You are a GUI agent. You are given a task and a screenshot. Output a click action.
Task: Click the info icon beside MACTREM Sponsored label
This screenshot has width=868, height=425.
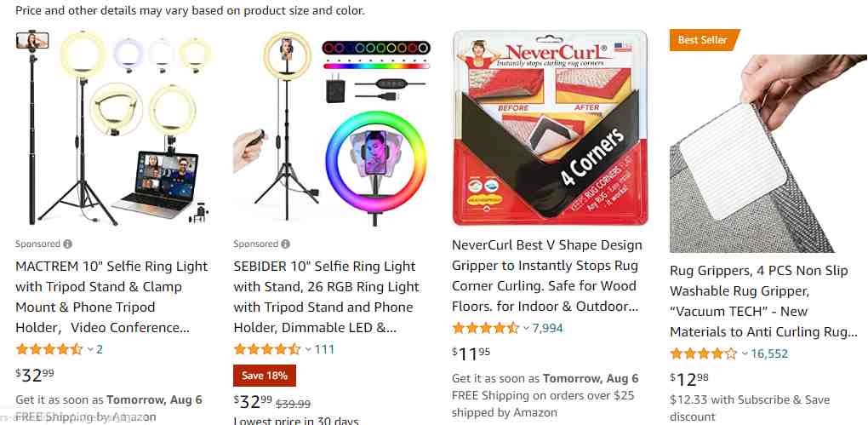click(x=67, y=244)
